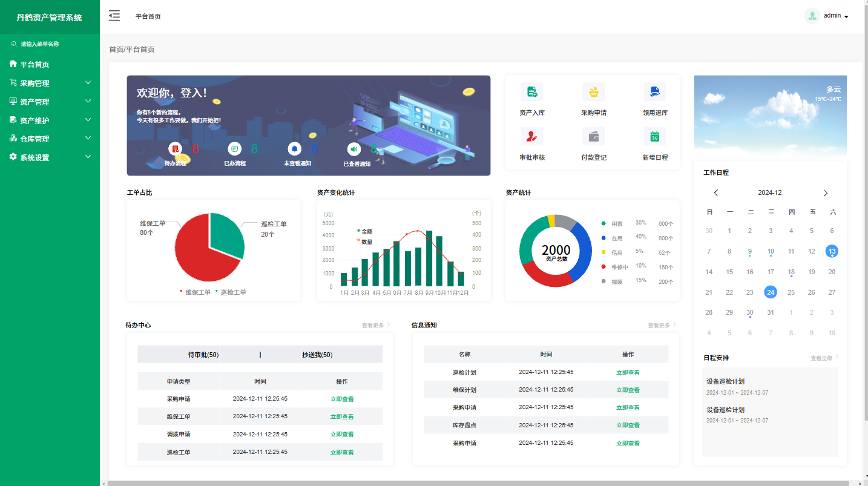Select 平台首页 in the sidebar menu
The height and width of the screenshot is (486, 868).
pos(35,65)
